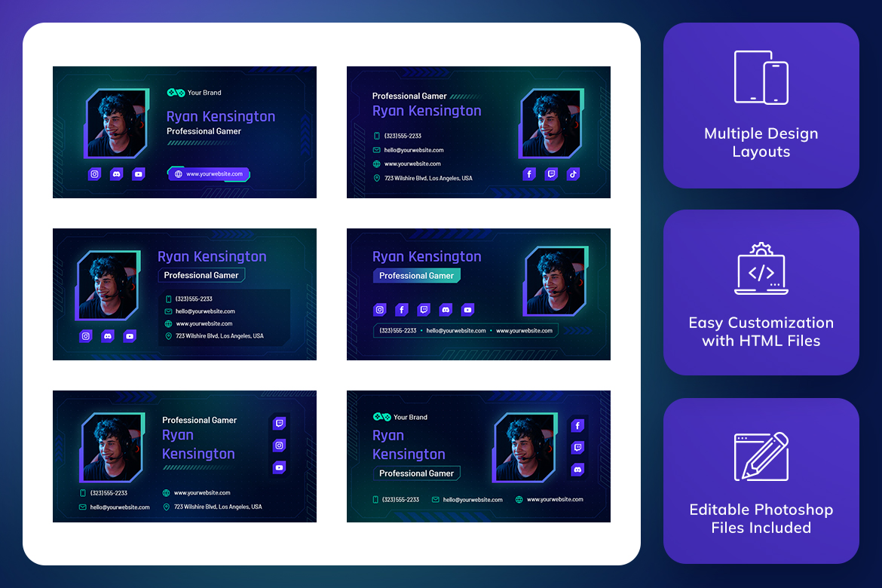Screen dimensions: 882x588
Task: Click the email in the single-line contact bar
Action: [455, 330]
